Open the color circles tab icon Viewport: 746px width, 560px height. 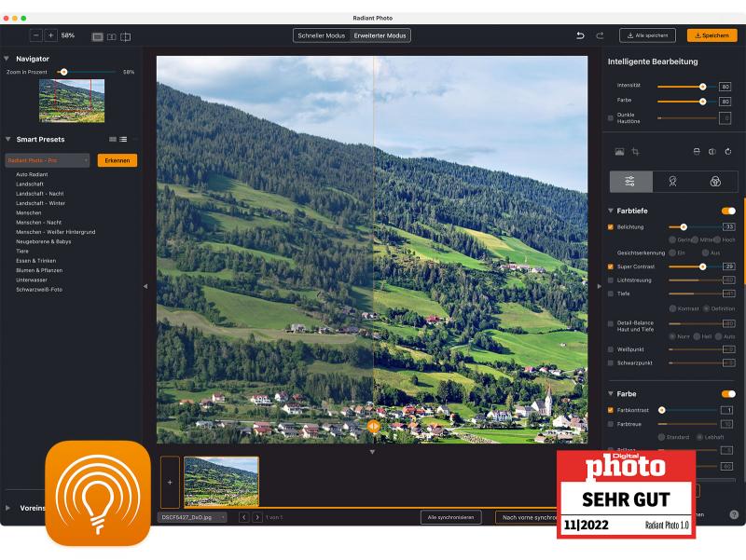tap(714, 182)
